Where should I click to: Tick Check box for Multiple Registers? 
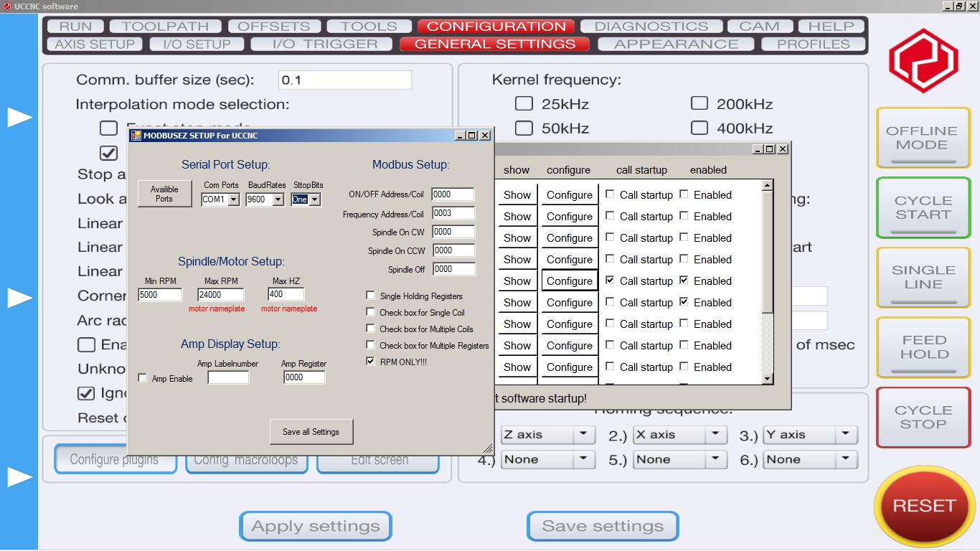pos(370,345)
